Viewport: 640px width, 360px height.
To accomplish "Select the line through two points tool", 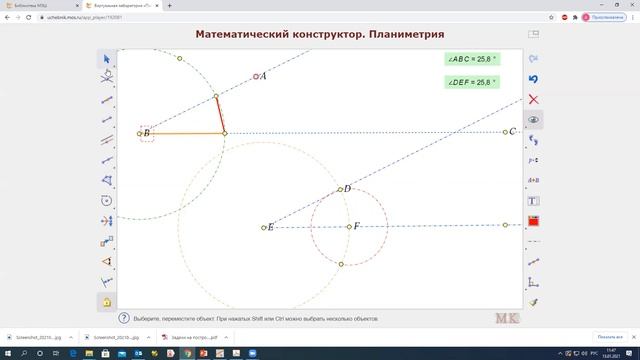I will (107, 100).
